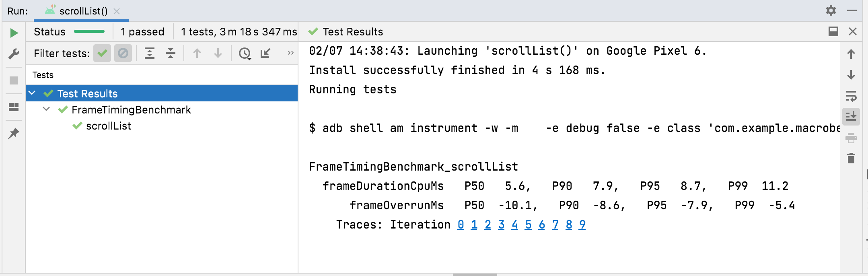Open test history via clock icon
Viewport: 868px width, 276px height.
coord(245,53)
